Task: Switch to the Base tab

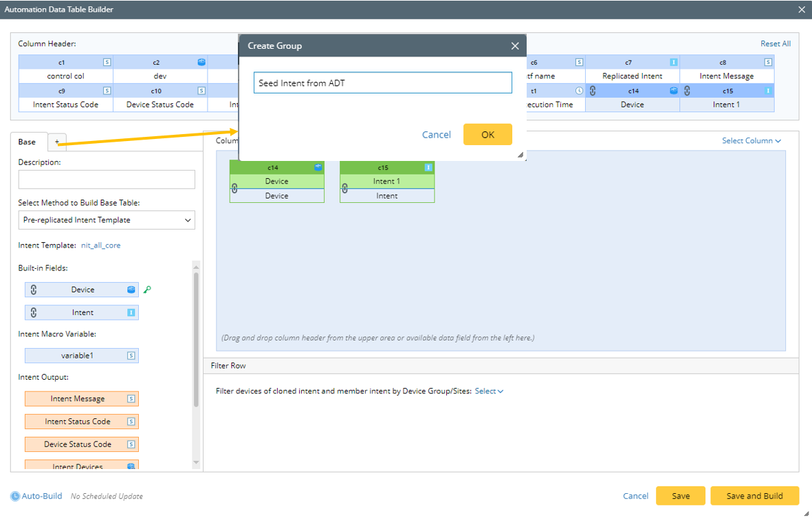Action: click(x=27, y=142)
